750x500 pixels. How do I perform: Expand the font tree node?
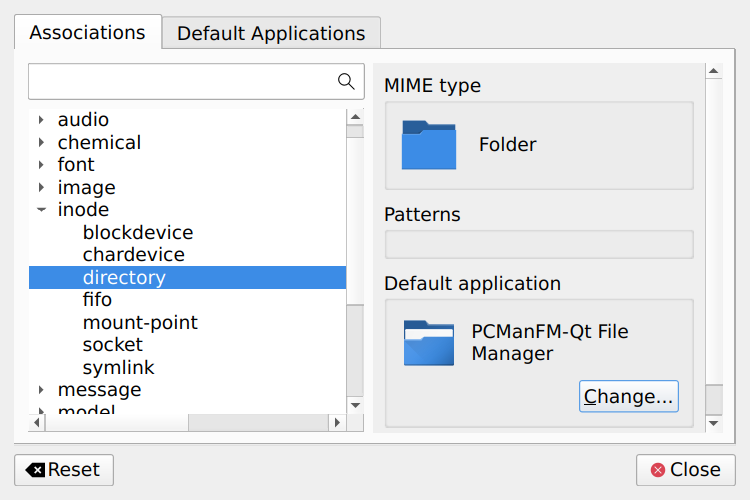tap(41, 165)
